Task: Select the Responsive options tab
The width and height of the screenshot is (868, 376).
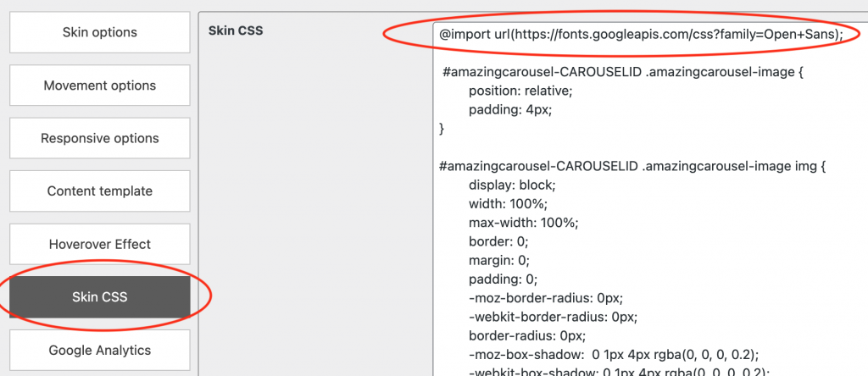Action: coord(99,138)
